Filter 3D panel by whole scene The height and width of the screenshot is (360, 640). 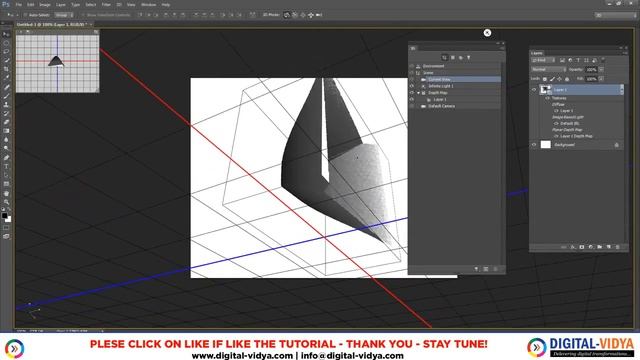coord(444,58)
